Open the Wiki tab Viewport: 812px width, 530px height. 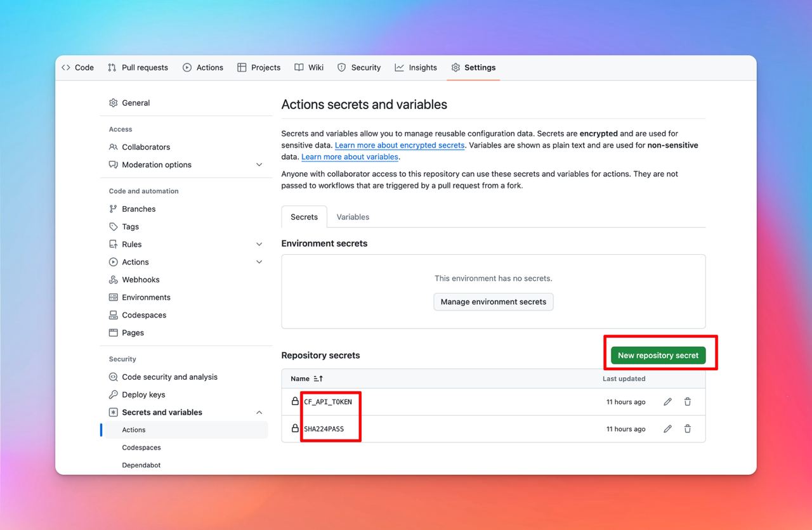[x=309, y=67]
